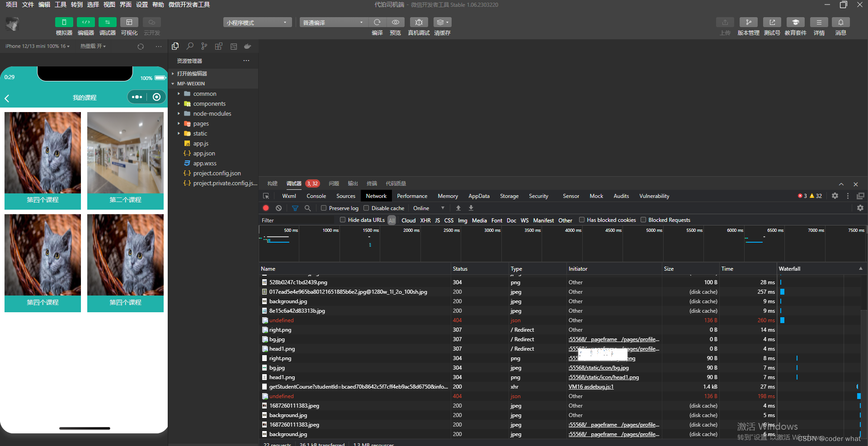Open the 第二个课程 course thumbnail

coord(125,153)
